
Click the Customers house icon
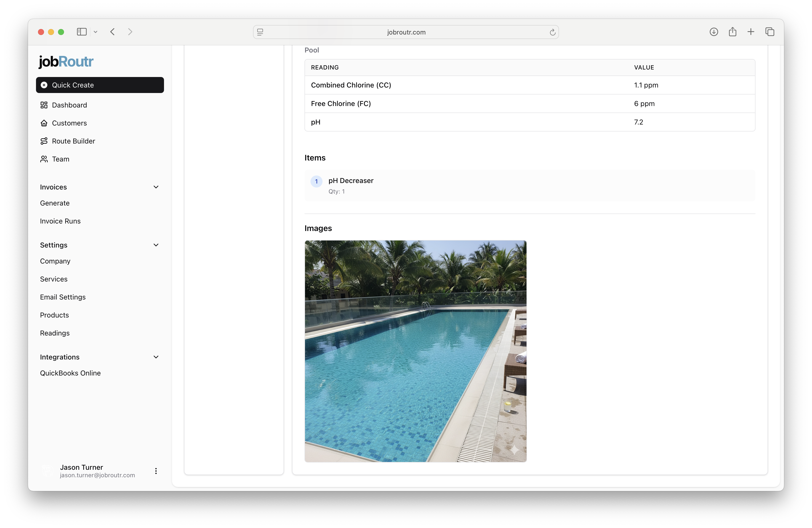coord(44,123)
